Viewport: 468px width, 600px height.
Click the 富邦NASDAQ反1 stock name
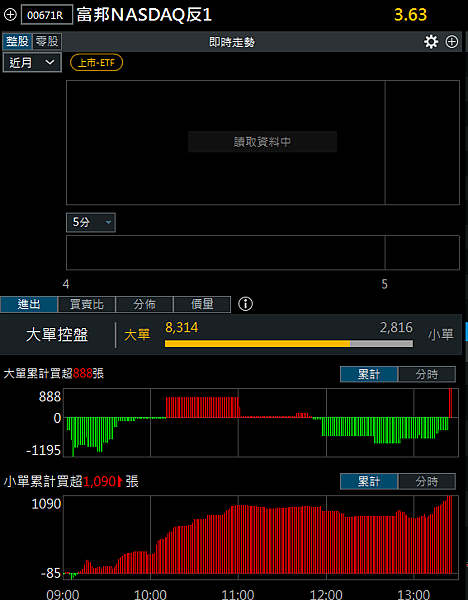(x=144, y=15)
